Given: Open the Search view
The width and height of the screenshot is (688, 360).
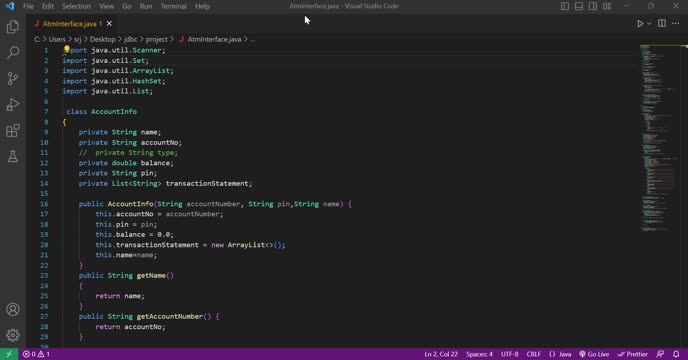Looking at the screenshot, I should click(13, 53).
